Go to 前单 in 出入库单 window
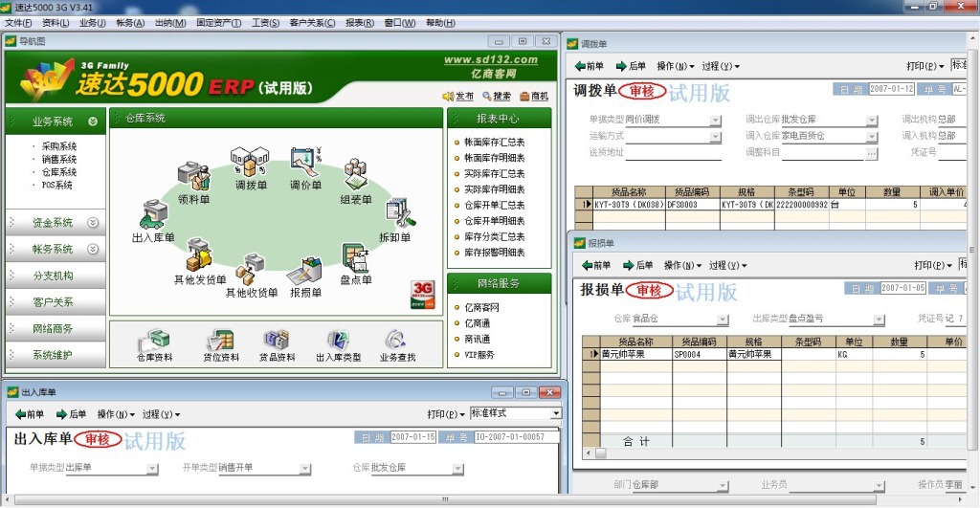The height and width of the screenshot is (508, 980). click(x=30, y=414)
